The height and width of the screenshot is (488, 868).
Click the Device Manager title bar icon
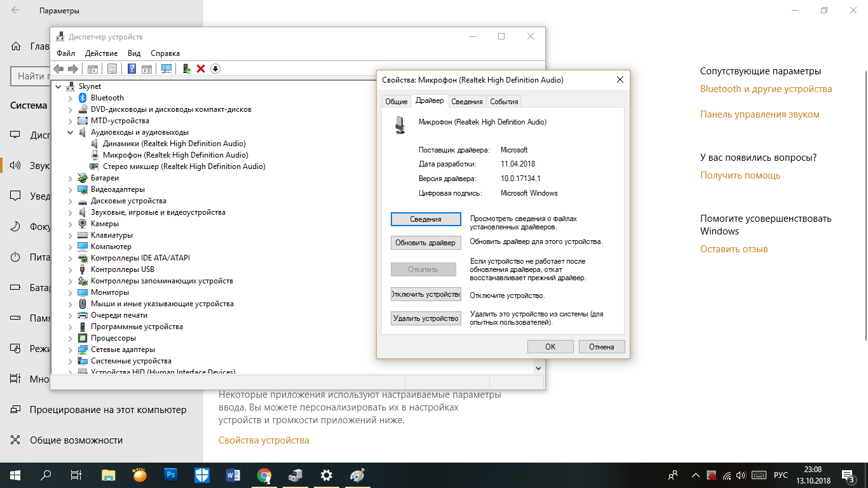click(x=60, y=37)
